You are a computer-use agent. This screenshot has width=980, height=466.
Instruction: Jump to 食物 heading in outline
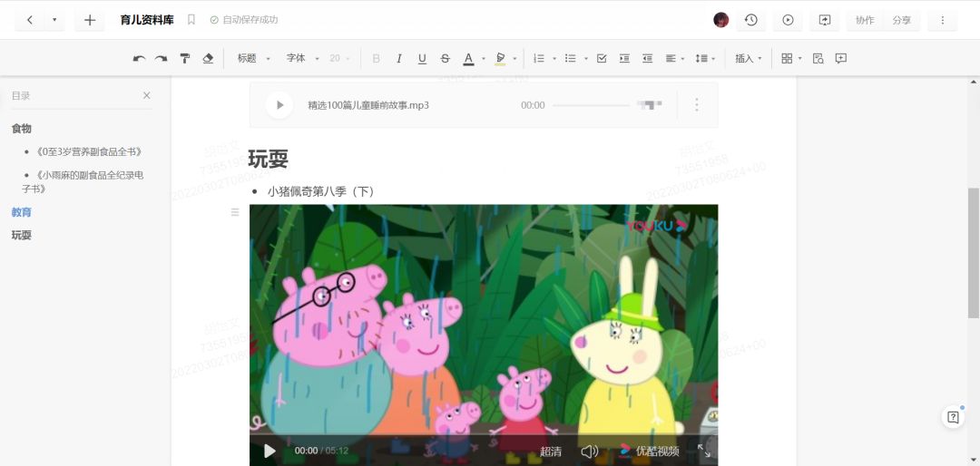[21, 128]
